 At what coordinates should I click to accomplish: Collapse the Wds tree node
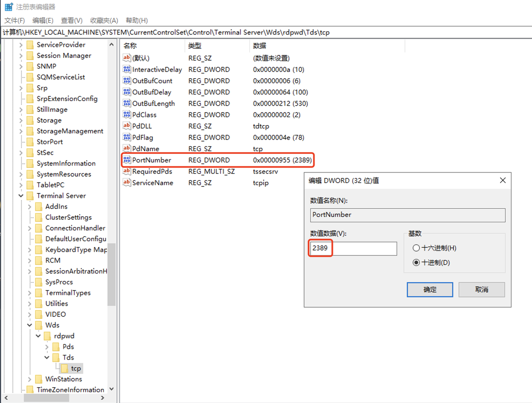[30, 325]
